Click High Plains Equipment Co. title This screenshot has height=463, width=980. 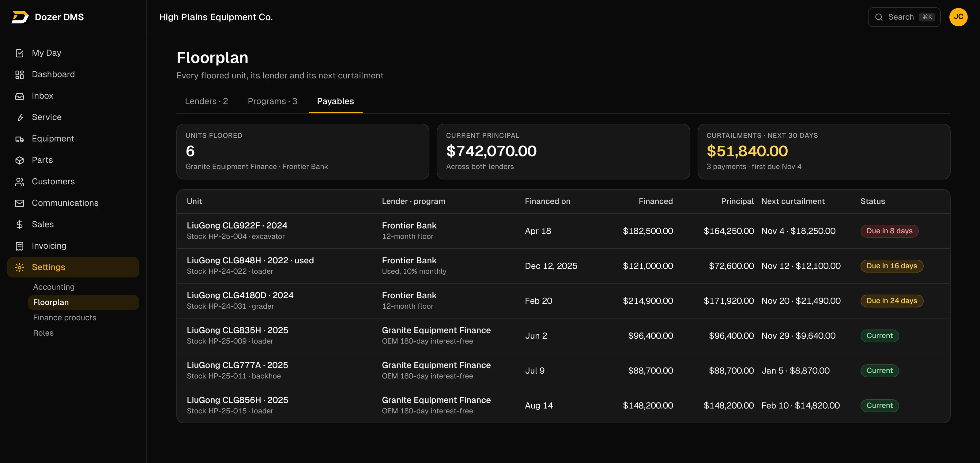pyautogui.click(x=216, y=17)
